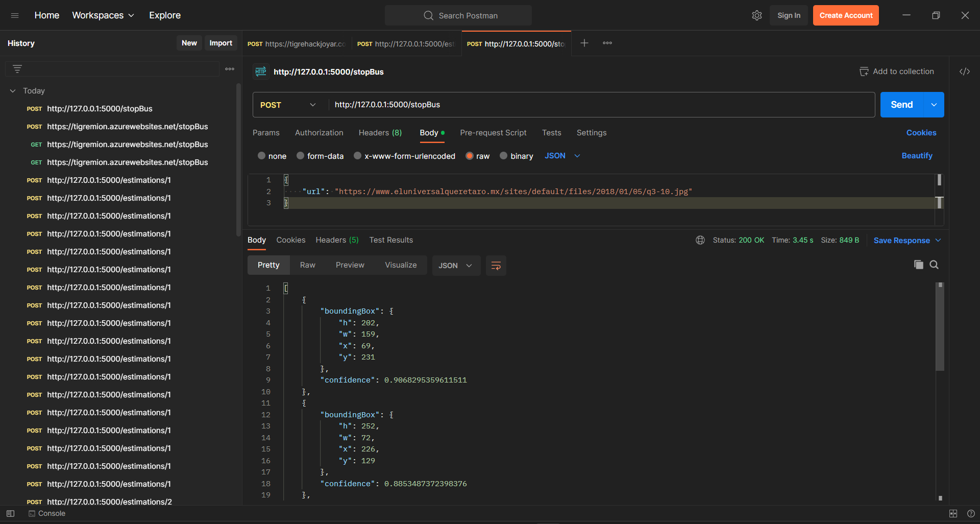Viewport: 980px width, 524px height.
Task: Click the code snippet icon
Action: (x=964, y=72)
